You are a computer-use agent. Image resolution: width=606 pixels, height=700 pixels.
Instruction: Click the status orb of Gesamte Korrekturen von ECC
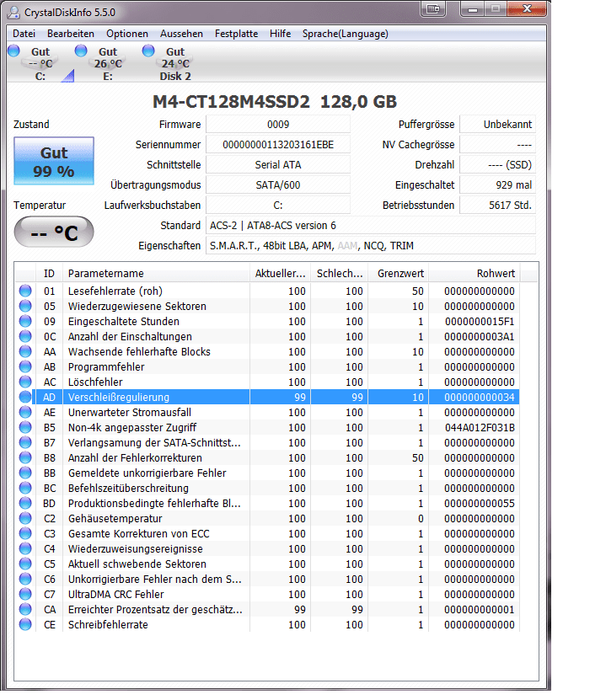[x=25, y=534]
